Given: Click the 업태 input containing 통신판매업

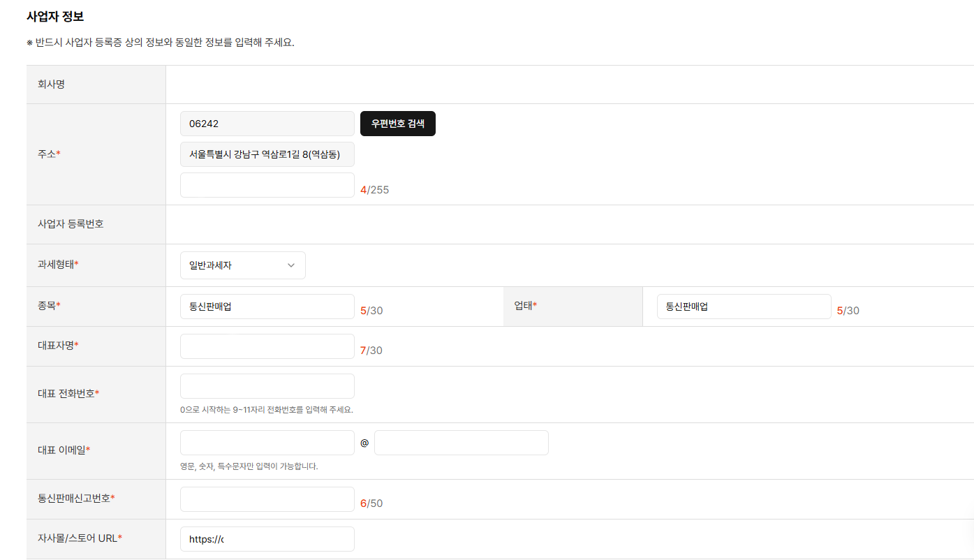Looking at the screenshot, I should tap(744, 307).
